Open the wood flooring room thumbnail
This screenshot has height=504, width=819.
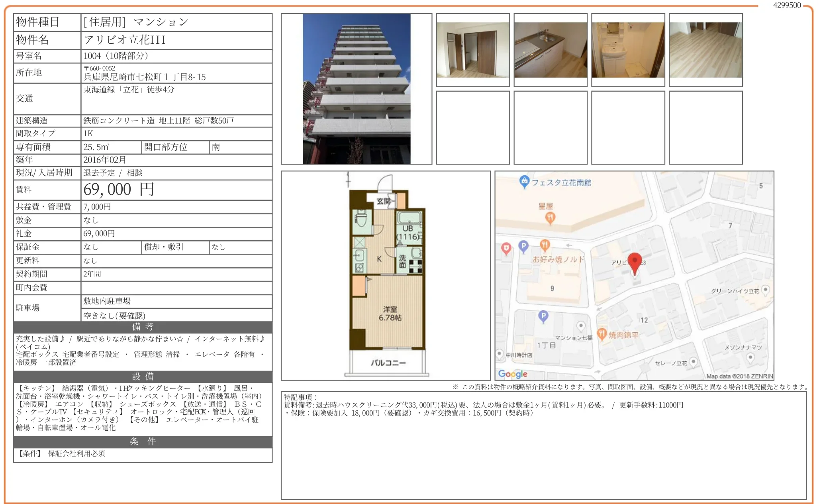(705, 50)
